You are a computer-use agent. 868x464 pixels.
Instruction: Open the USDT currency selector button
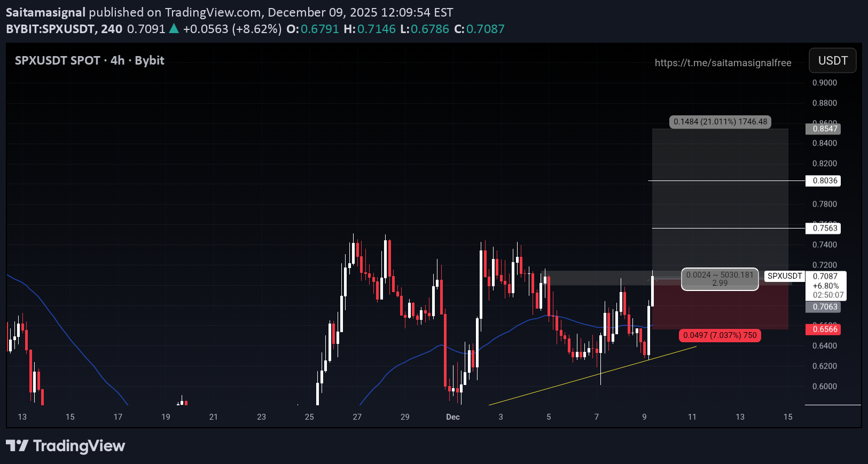[x=832, y=60]
